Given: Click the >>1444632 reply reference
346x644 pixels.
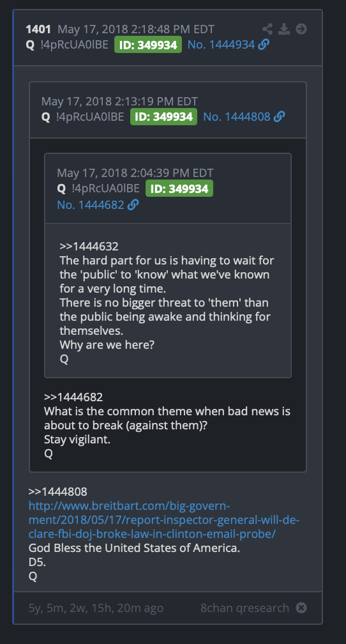Looking at the screenshot, I should coord(89,247).
